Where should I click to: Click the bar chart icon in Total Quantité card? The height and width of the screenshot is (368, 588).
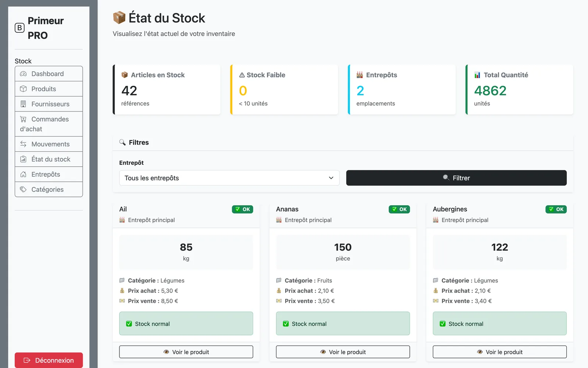pyautogui.click(x=477, y=75)
